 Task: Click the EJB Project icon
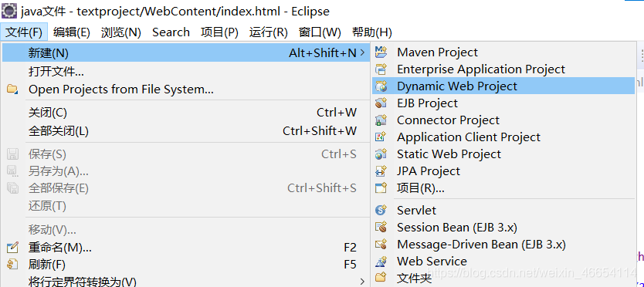point(381,103)
